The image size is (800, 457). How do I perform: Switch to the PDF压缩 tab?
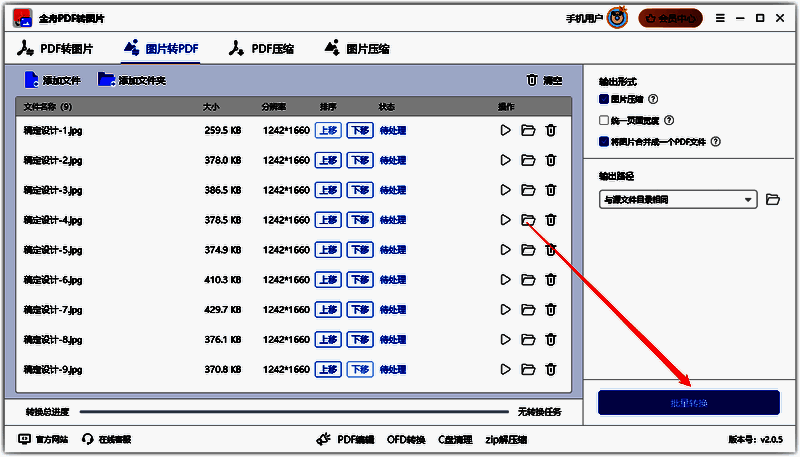[262, 48]
